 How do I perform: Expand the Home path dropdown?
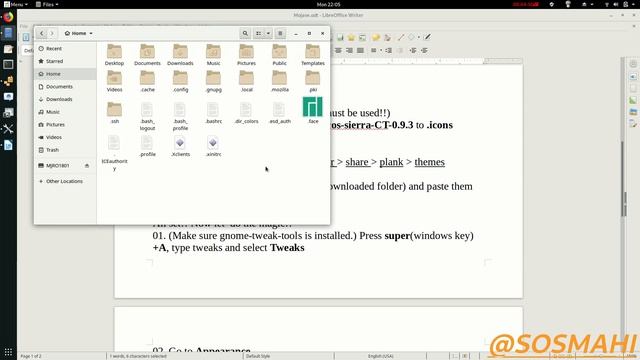[78, 33]
